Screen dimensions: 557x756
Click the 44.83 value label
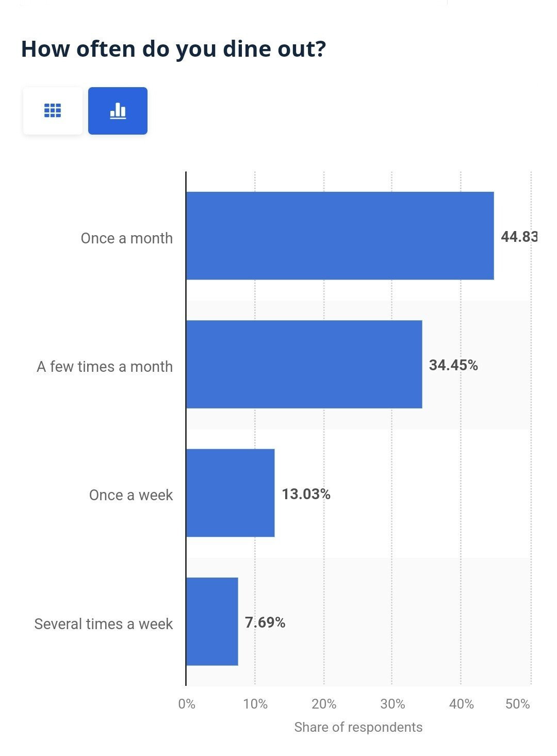pyautogui.click(x=518, y=237)
